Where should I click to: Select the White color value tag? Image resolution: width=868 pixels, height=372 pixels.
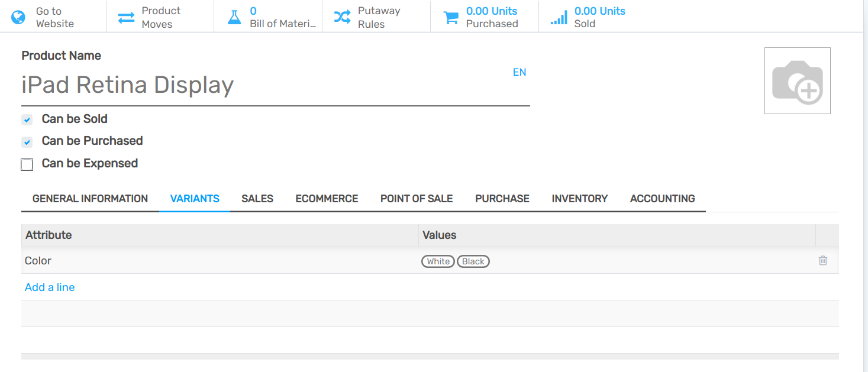[x=438, y=261]
